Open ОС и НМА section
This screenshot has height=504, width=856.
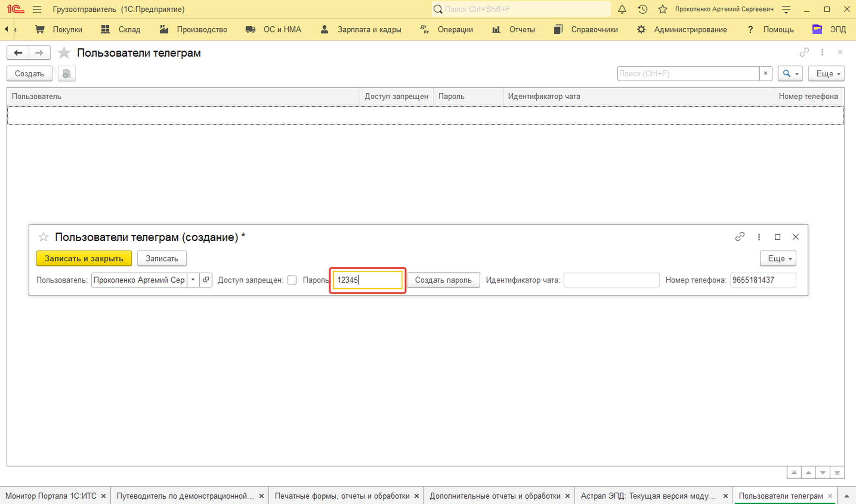click(x=273, y=29)
